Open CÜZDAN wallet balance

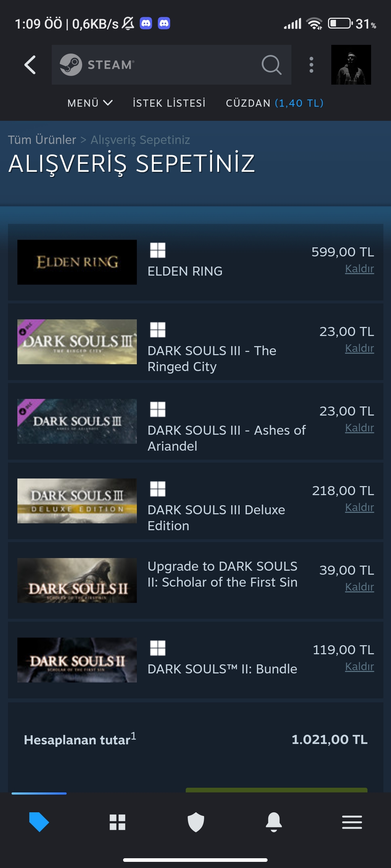click(274, 103)
